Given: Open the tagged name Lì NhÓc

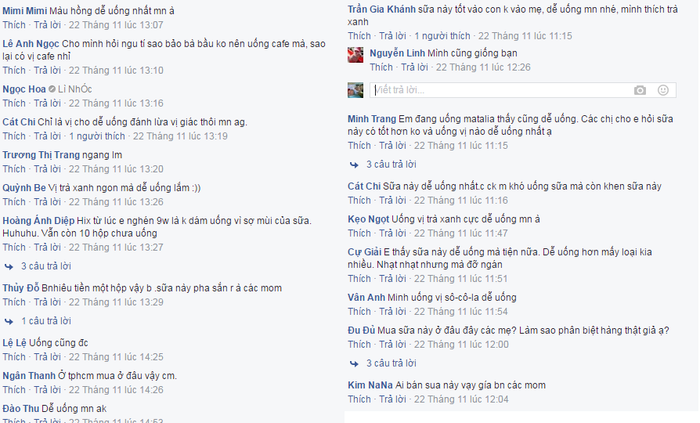Looking at the screenshot, I should tap(75, 89).
